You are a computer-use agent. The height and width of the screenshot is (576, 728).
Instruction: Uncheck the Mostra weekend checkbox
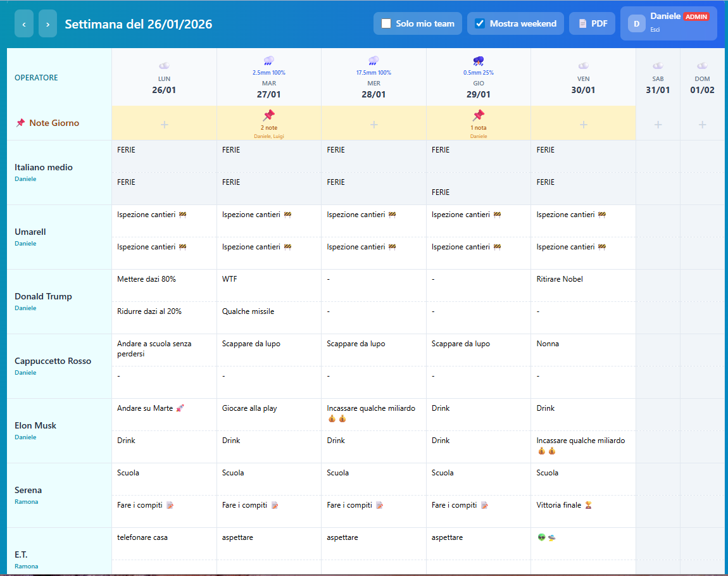pos(480,24)
